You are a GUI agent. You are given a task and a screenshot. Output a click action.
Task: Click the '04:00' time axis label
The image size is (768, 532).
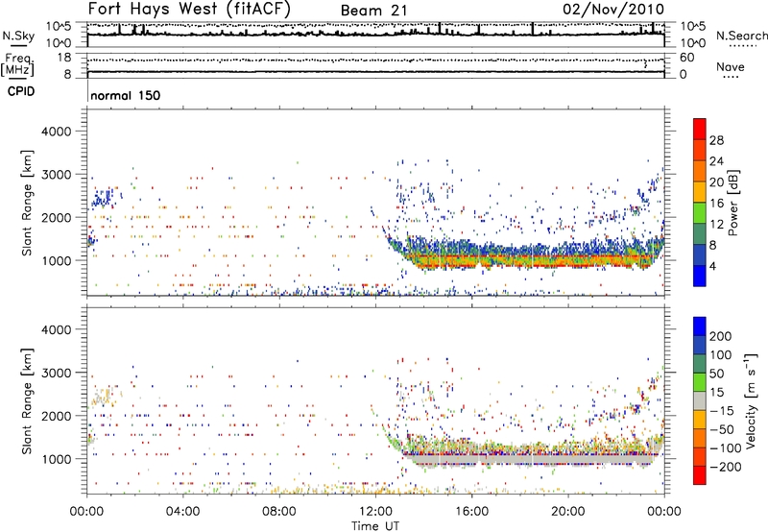click(x=182, y=512)
